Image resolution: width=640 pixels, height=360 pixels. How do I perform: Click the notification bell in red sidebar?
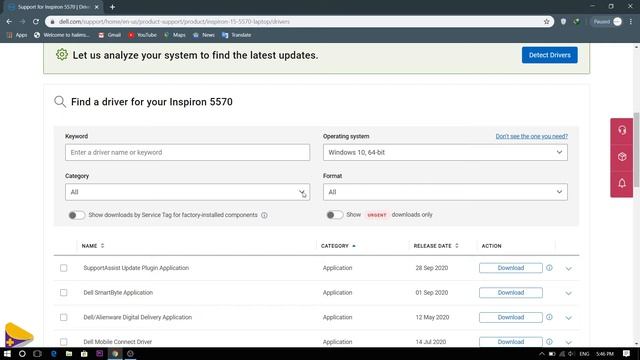622,183
